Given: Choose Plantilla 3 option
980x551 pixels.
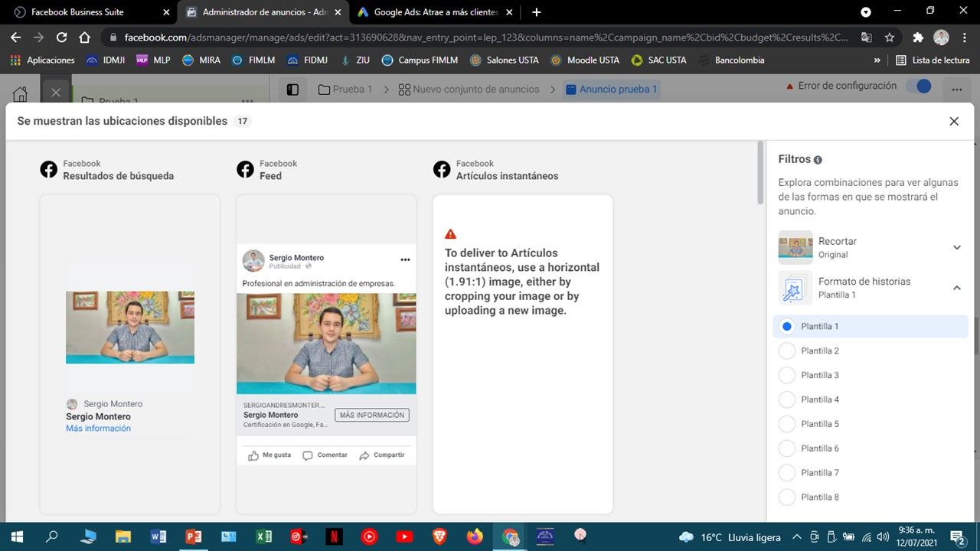Looking at the screenshot, I should click(786, 375).
